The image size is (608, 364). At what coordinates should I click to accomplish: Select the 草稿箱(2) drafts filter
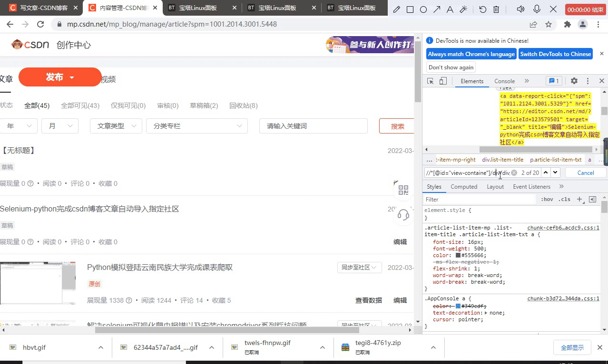204,105
